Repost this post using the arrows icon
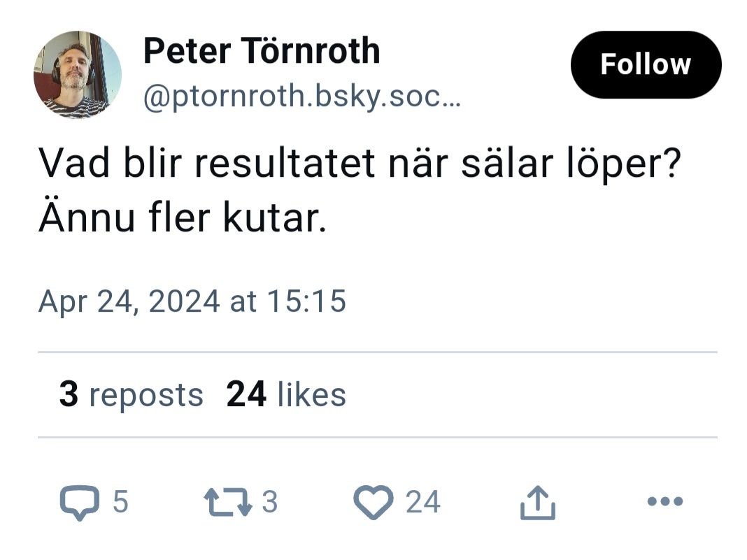747x560 pixels. (227, 502)
